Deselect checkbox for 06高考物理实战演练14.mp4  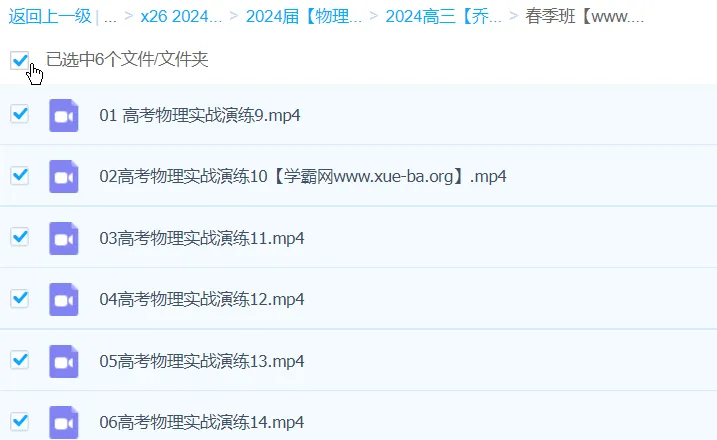click(x=20, y=422)
